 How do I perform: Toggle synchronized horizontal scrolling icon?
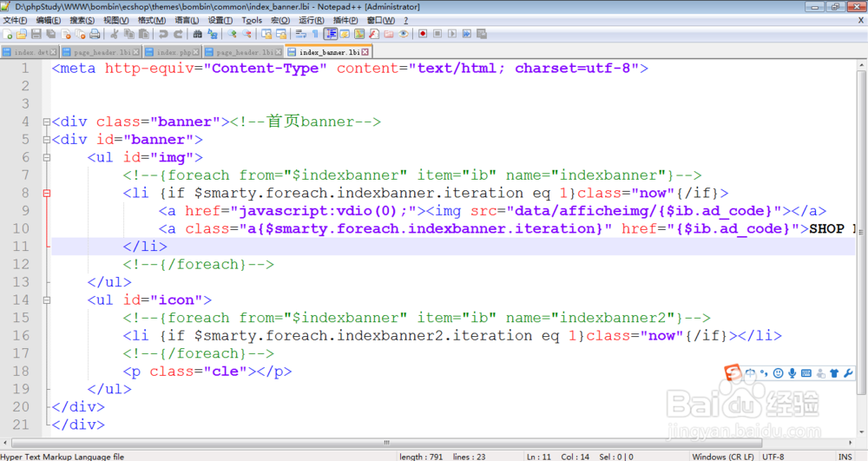281,35
